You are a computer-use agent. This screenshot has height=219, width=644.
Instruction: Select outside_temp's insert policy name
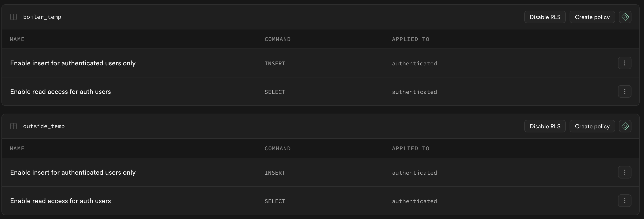tap(73, 172)
